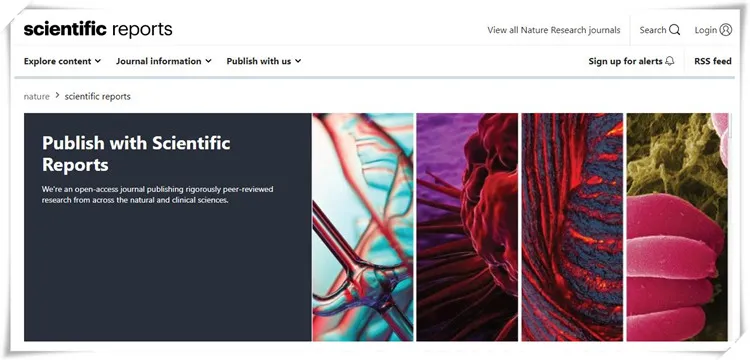
Task: Open the Explore content menu
Action: click(x=62, y=61)
